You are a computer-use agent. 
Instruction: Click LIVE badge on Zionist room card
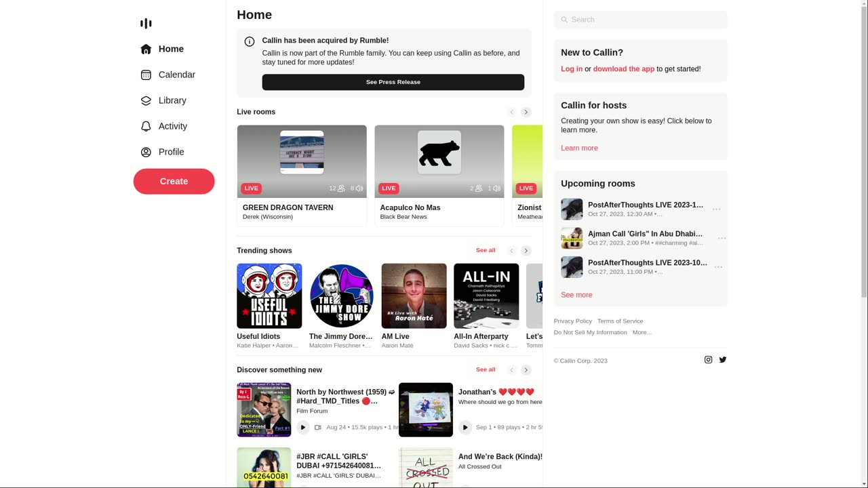[526, 188]
